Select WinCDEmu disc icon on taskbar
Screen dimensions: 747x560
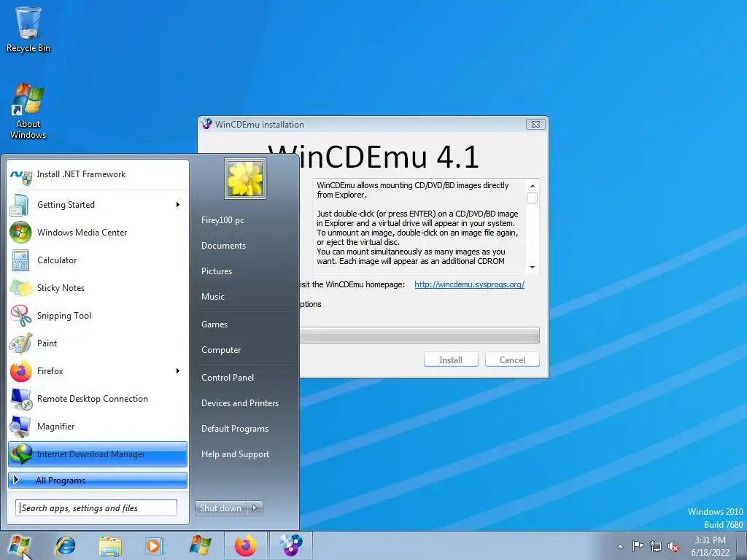point(291,545)
